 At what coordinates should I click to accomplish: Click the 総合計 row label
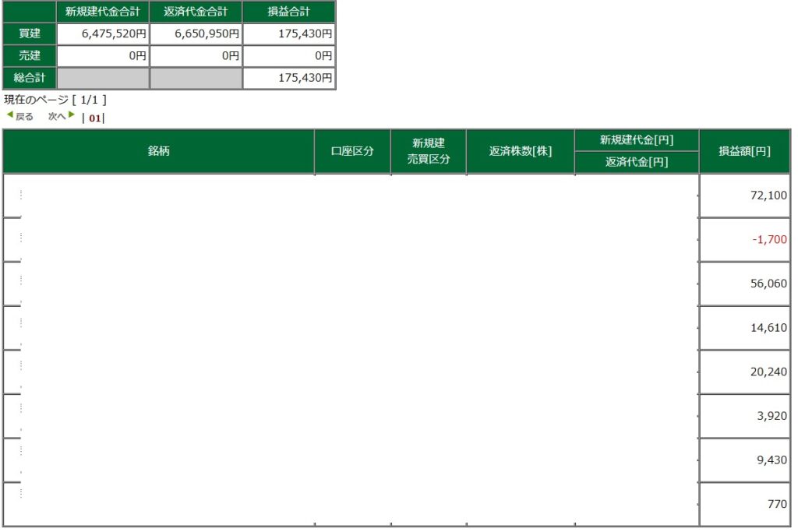pos(27,78)
